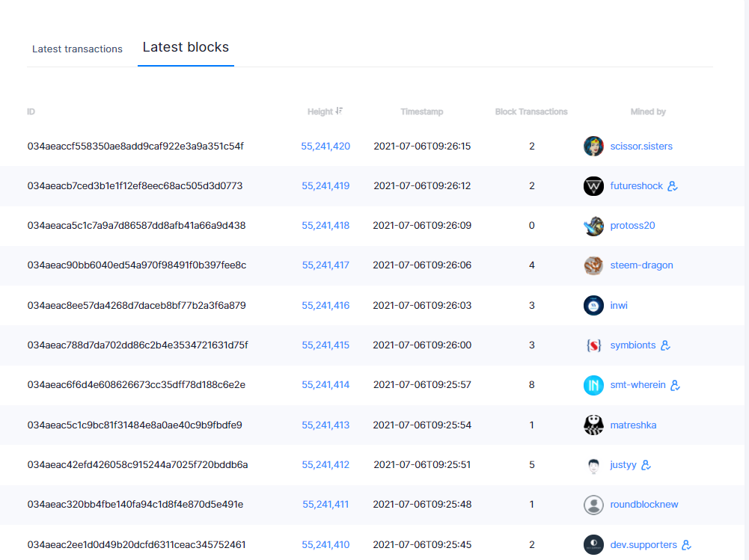Click the Timestamp column header
749x560 pixels.
pyautogui.click(x=422, y=111)
